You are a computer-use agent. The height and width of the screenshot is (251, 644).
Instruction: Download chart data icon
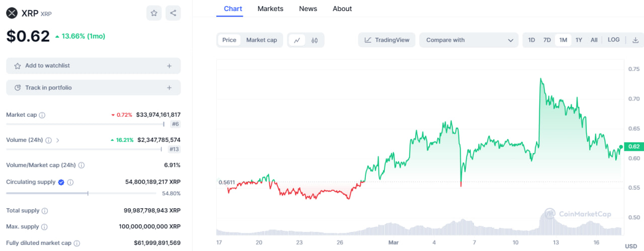635,40
